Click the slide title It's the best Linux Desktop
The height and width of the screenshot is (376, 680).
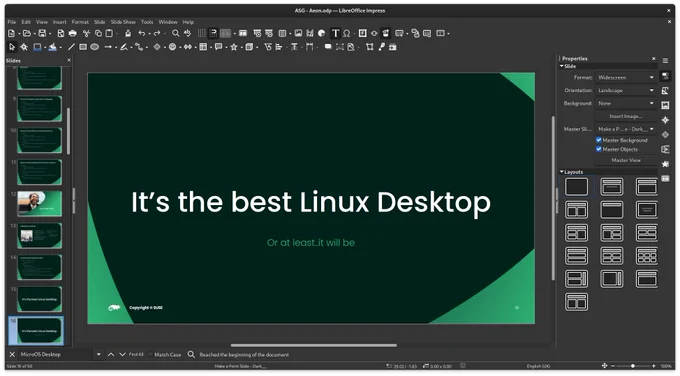click(x=311, y=202)
